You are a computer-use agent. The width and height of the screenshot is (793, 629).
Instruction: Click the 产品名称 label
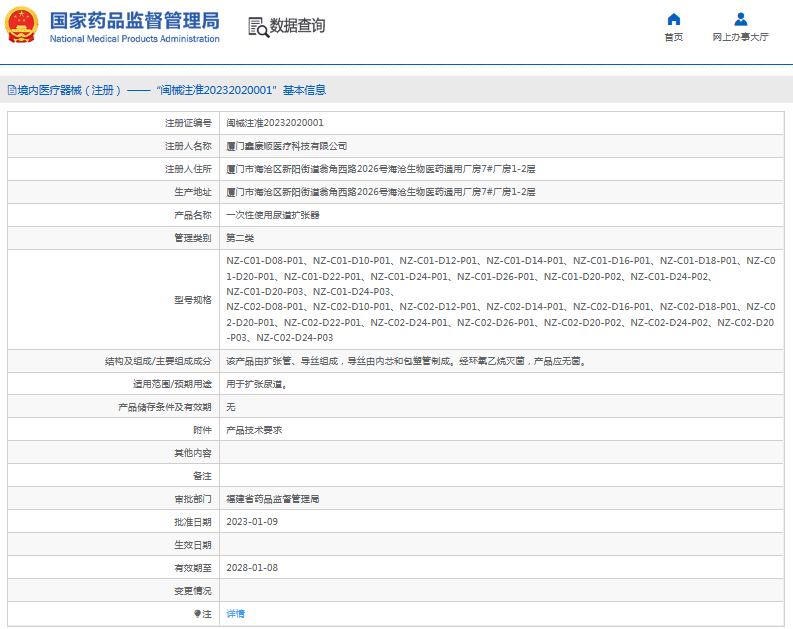193,215
